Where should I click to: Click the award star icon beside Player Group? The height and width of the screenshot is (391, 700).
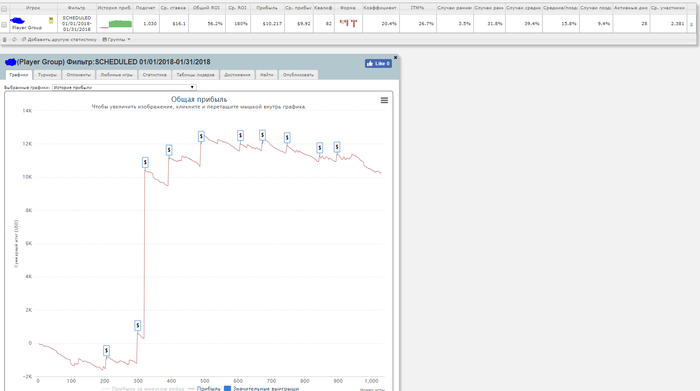coord(51,21)
